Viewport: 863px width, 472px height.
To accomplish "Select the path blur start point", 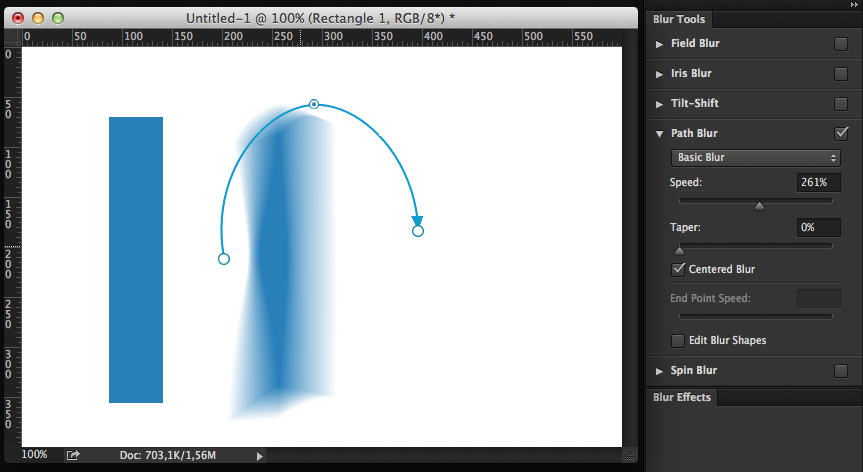I will [224, 259].
